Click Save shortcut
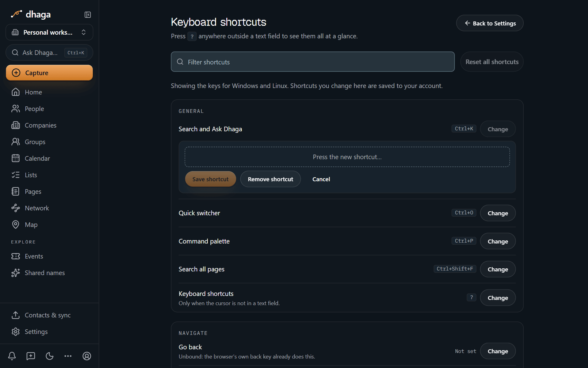The width and height of the screenshot is (588, 368). pyautogui.click(x=210, y=179)
